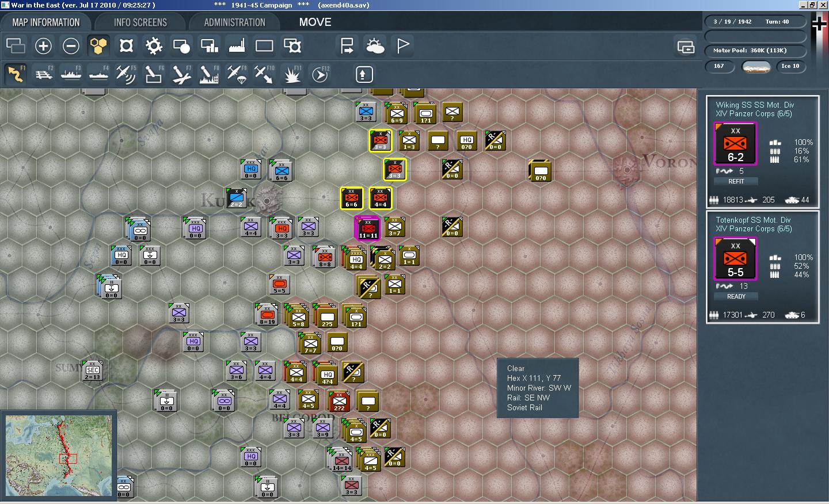Select F10 air transfer mode
Viewport: 829px width, 504px height.
(264, 74)
